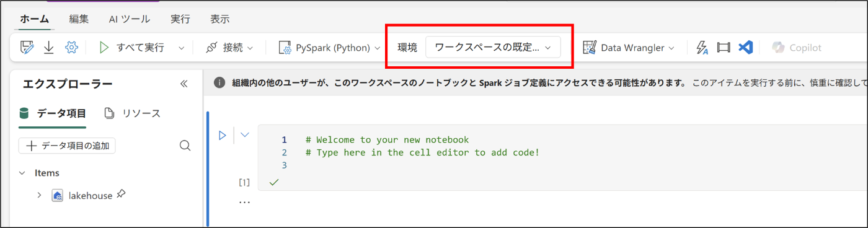Open notebook settings gear icon
This screenshot has height=228, width=868.
coord(72,48)
